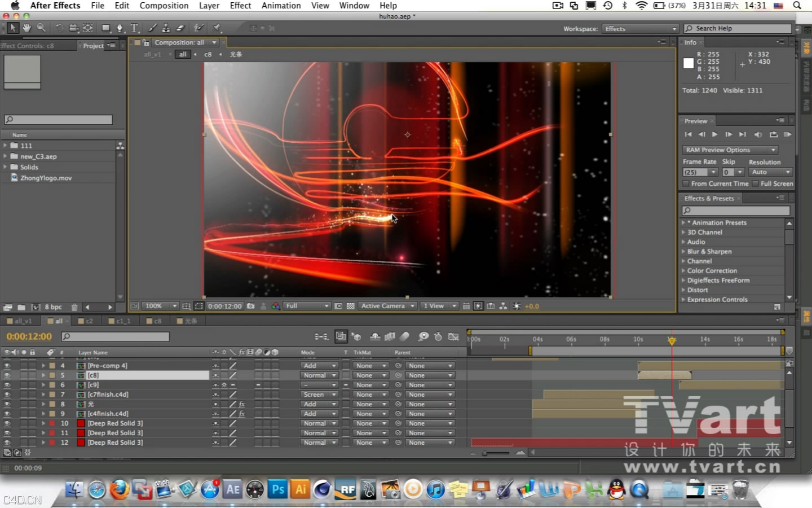
Task: Toggle the transparency grid icon in the viewer
Action: [351, 306]
